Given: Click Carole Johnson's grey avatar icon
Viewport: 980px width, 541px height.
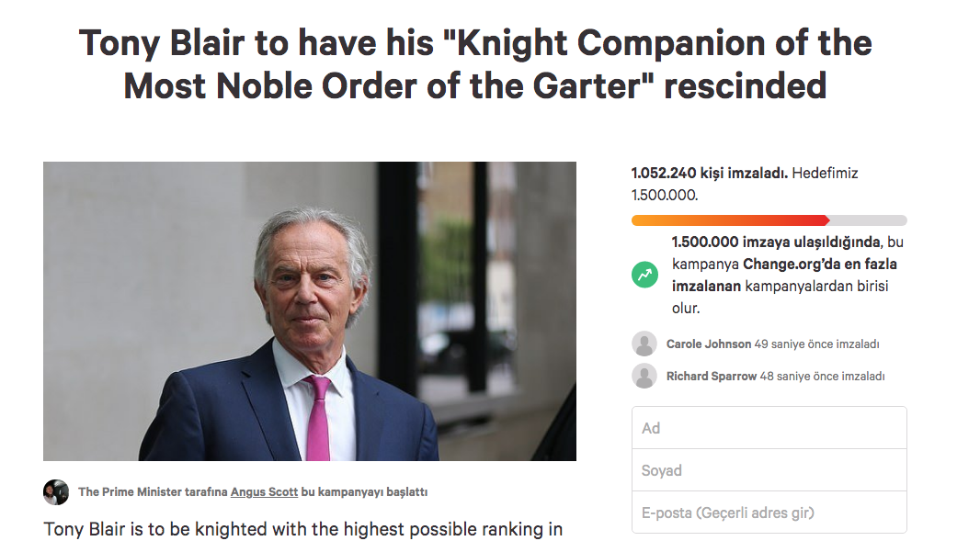Looking at the screenshot, I should click(644, 344).
